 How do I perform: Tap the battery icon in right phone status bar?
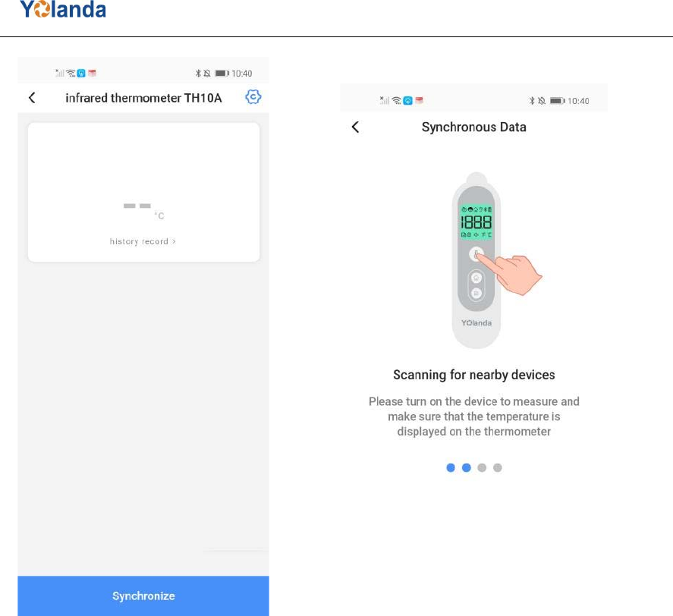[557, 101]
